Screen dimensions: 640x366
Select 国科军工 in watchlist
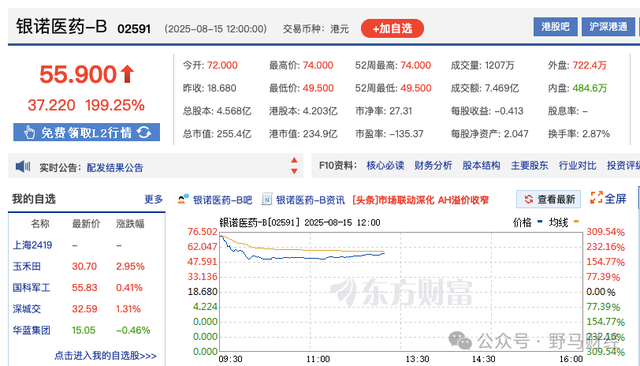[31, 288]
